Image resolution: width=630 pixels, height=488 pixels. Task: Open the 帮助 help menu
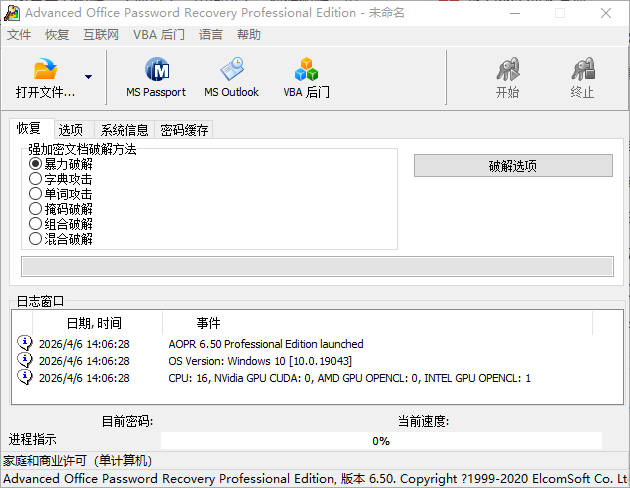coord(249,35)
